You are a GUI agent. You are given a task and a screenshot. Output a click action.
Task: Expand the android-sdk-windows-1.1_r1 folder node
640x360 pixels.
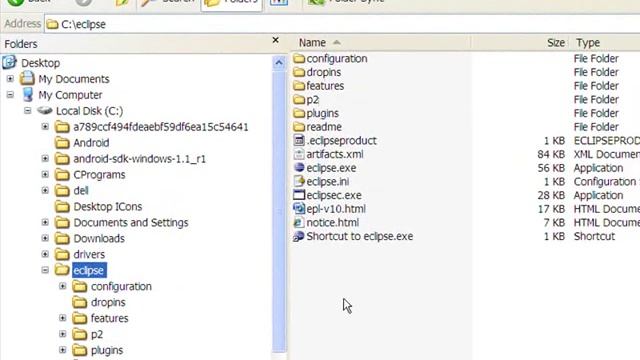click(x=45, y=158)
